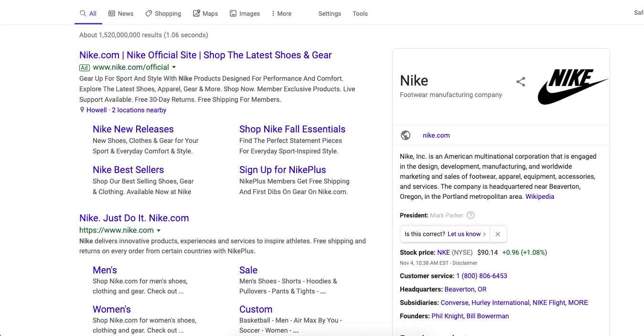644x336 pixels.
Task: Switch to the Images tab
Action: click(245, 13)
